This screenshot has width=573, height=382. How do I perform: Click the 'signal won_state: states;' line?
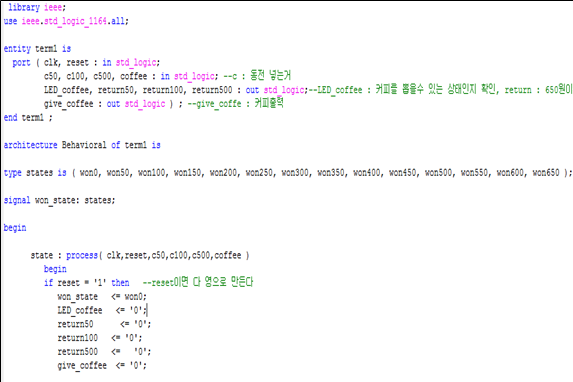(x=60, y=200)
